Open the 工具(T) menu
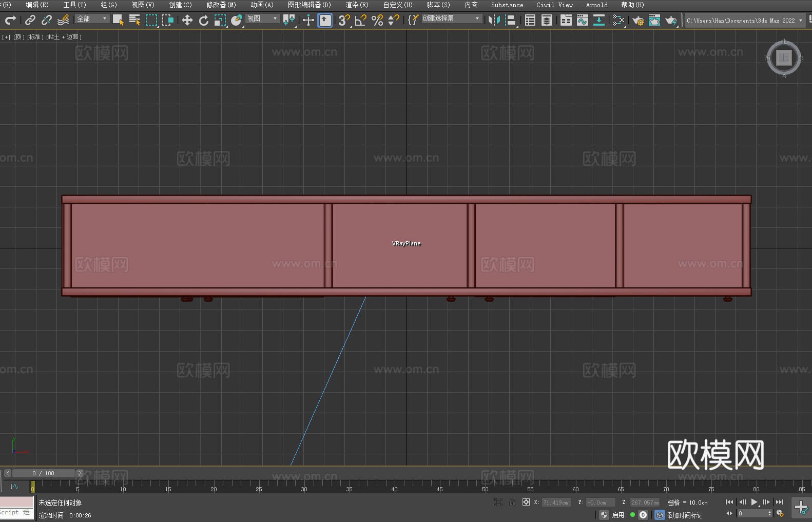 74,5
